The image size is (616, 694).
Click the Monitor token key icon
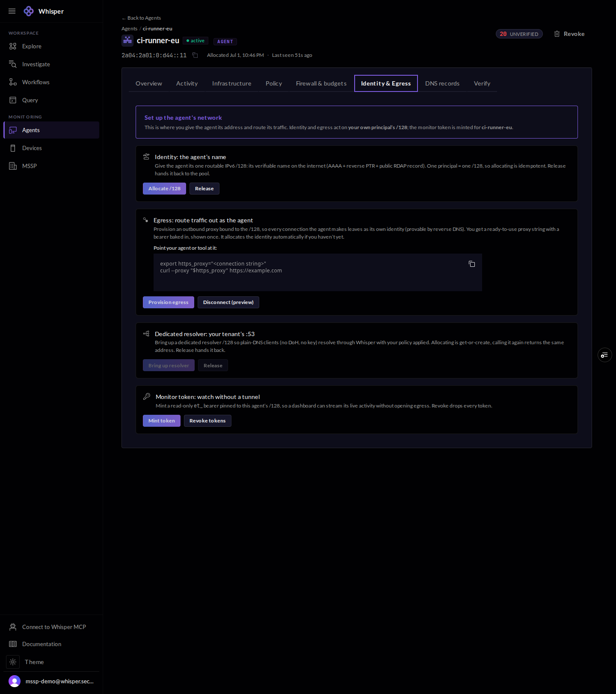[x=147, y=396]
